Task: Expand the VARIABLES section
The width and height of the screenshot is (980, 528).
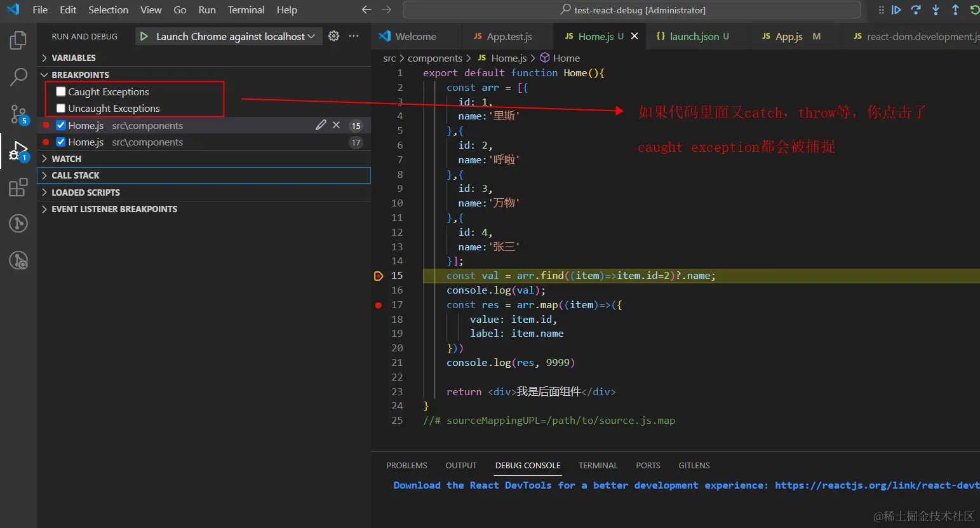Action: (74, 58)
